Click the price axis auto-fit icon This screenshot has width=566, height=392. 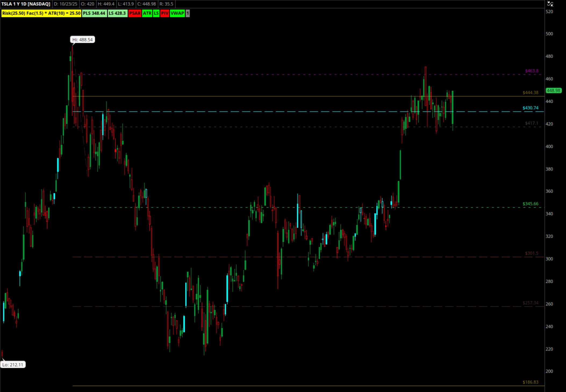[x=550, y=4]
